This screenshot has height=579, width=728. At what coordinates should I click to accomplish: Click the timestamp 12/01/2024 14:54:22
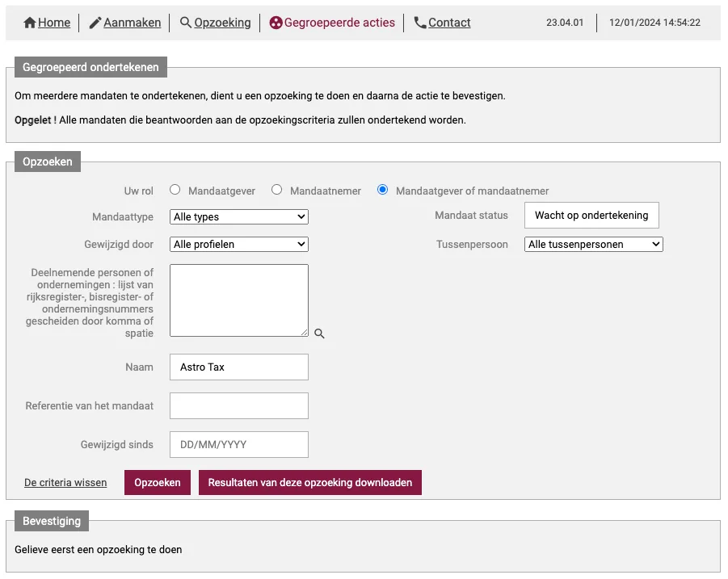pos(654,23)
